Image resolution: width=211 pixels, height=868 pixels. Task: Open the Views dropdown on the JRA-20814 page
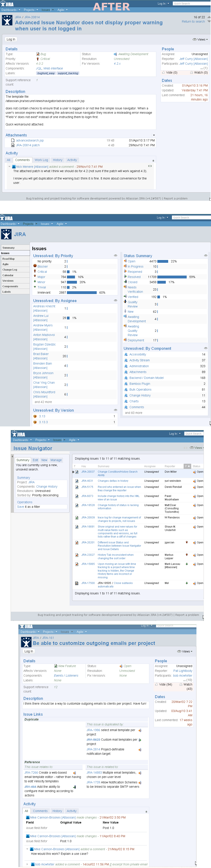pyautogui.click(x=200, y=39)
